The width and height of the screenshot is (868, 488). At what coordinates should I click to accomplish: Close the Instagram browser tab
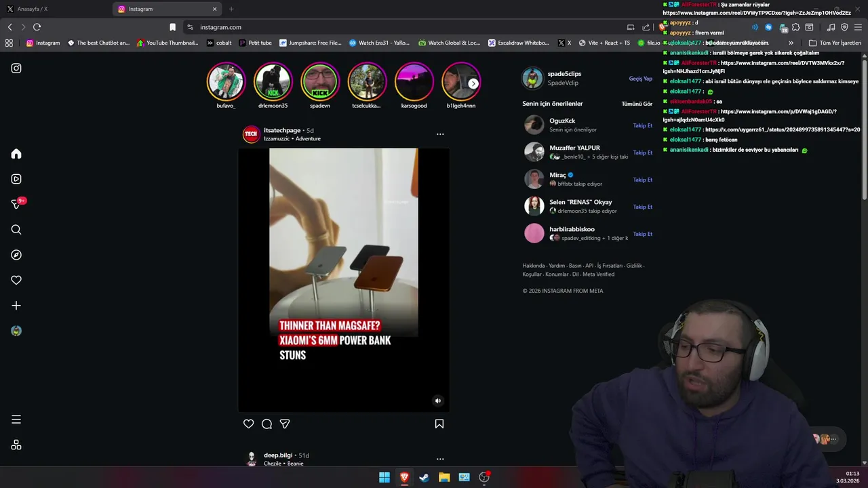[x=214, y=9]
